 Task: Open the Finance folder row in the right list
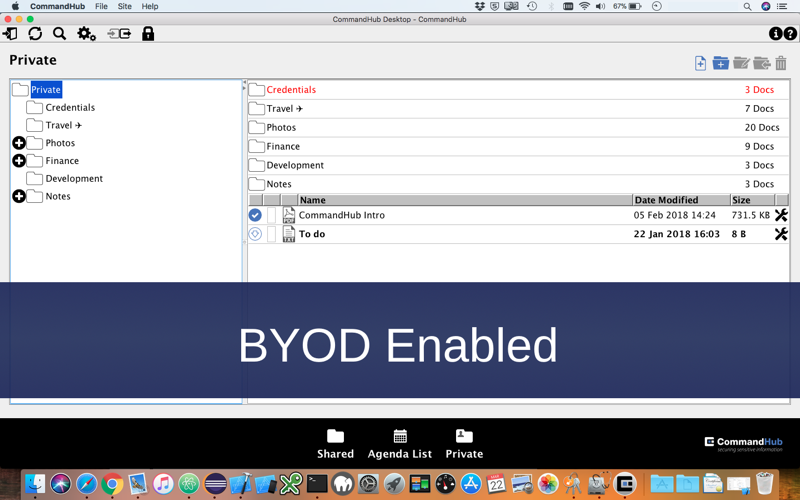pyautogui.click(x=518, y=146)
